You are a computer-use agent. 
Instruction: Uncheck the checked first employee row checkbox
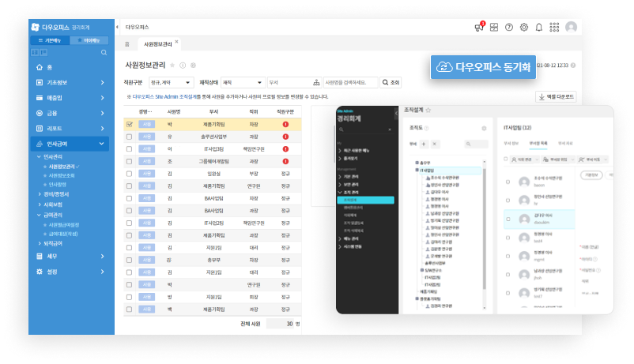130,125
